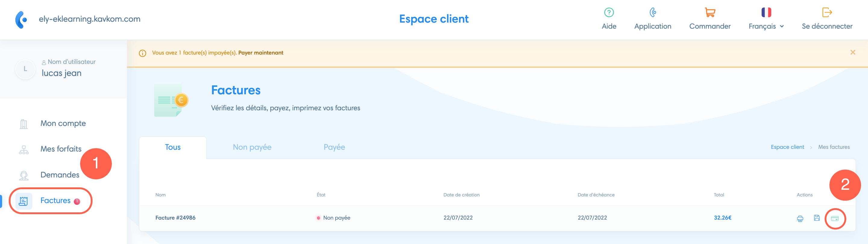The image size is (868, 244).
Task: Click the Non payée status of Facture #24986
Action: pyautogui.click(x=334, y=218)
